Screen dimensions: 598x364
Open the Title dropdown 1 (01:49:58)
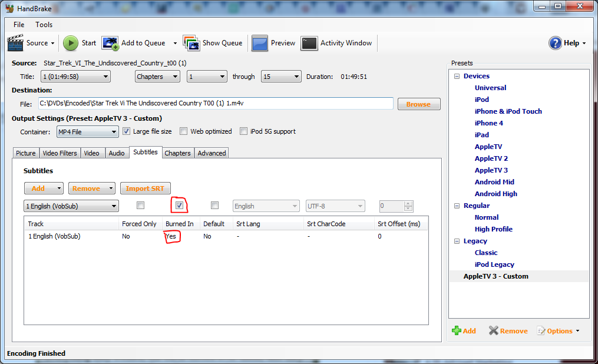click(x=75, y=77)
